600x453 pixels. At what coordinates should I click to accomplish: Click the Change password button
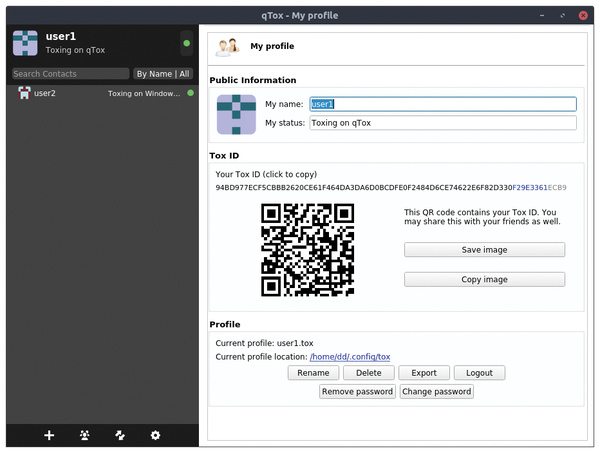click(x=437, y=391)
